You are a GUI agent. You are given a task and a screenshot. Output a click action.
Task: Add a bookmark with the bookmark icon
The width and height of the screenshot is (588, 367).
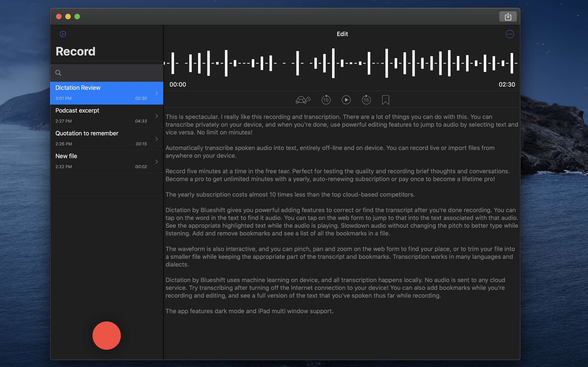(385, 100)
